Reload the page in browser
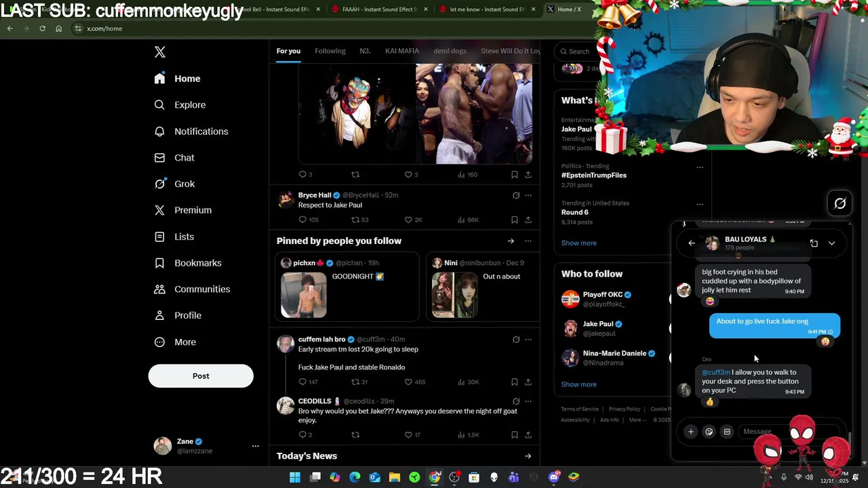 [x=42, y=28]
